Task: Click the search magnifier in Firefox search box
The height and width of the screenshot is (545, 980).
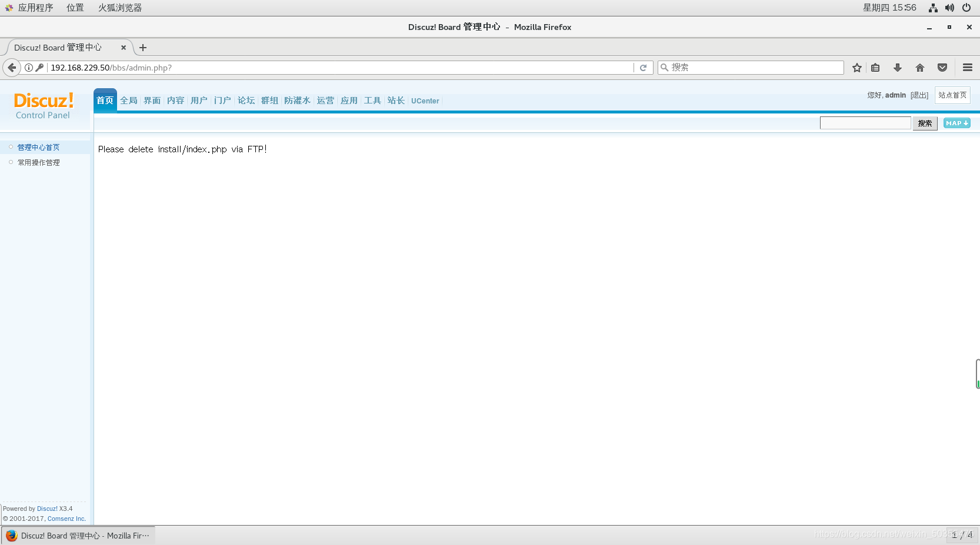Action: pyautogui.click(x=665, y=68)
